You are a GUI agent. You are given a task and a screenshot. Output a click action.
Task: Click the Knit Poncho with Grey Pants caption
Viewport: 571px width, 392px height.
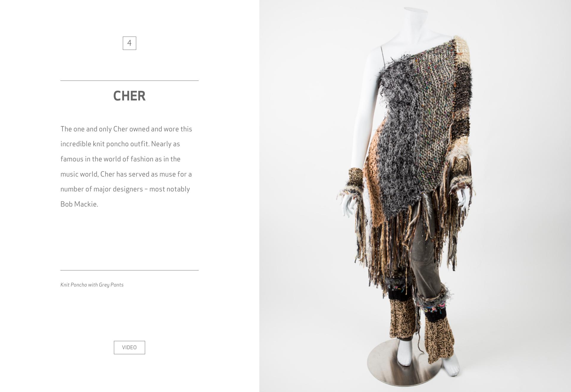[x=92, y=285]
